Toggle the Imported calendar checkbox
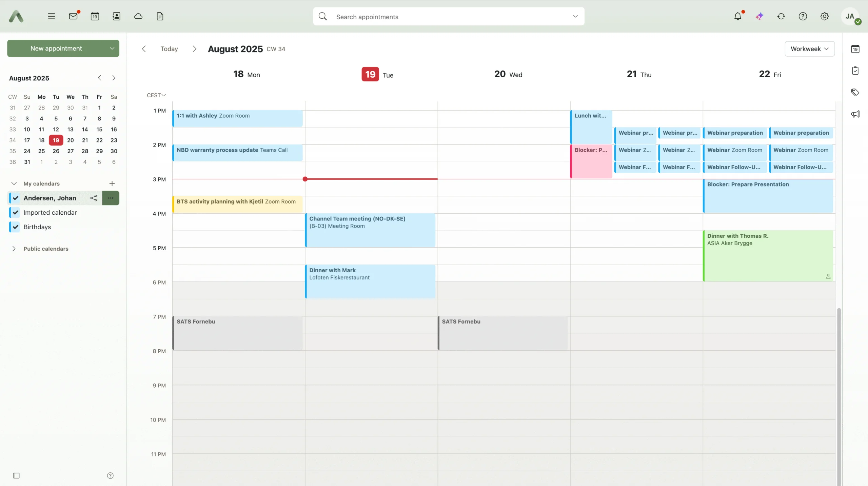This screenshot has width=868, height=486. click(x=16, y=213)
